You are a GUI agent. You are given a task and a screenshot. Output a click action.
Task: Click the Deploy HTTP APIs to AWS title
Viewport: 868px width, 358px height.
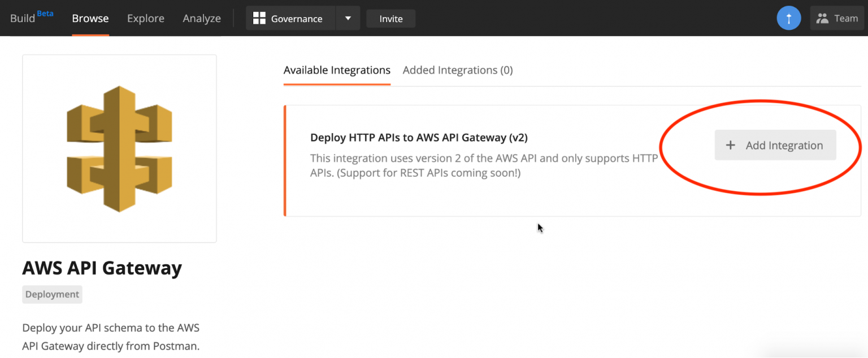pyautogui.click(x=419, y=137)
